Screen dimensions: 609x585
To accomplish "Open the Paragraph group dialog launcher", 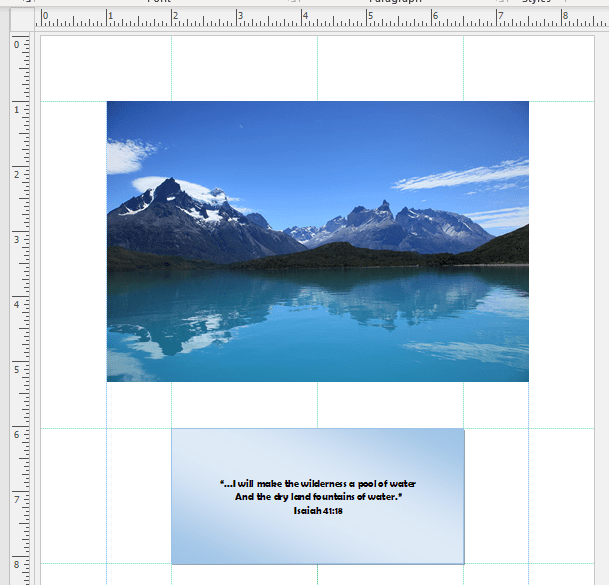I will (x=500, y=2).
